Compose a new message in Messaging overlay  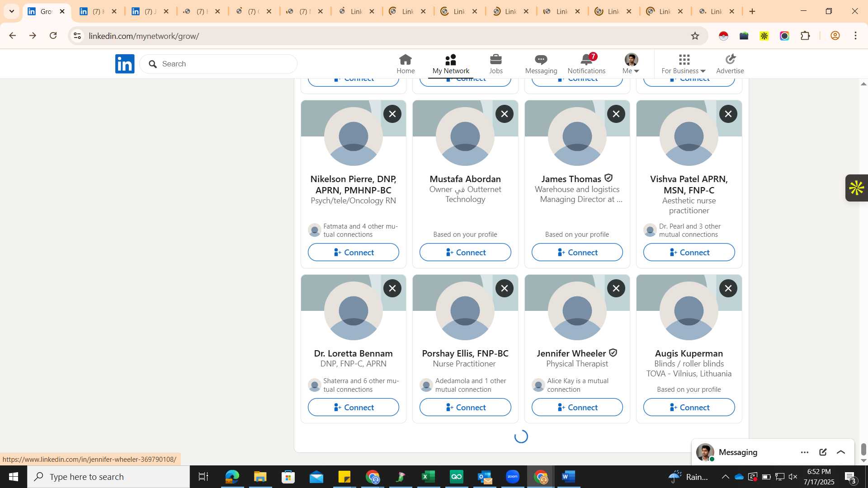pos(823,452)
